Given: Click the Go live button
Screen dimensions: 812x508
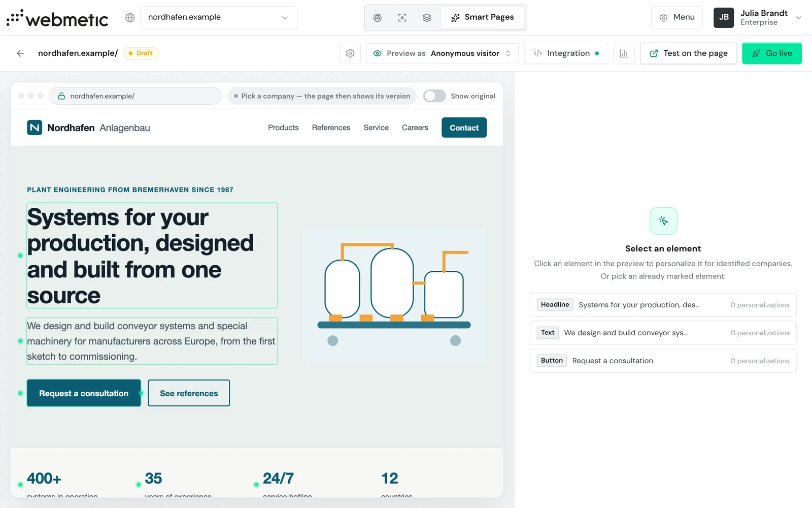Looking at the screenshot, I should point(772,53).
